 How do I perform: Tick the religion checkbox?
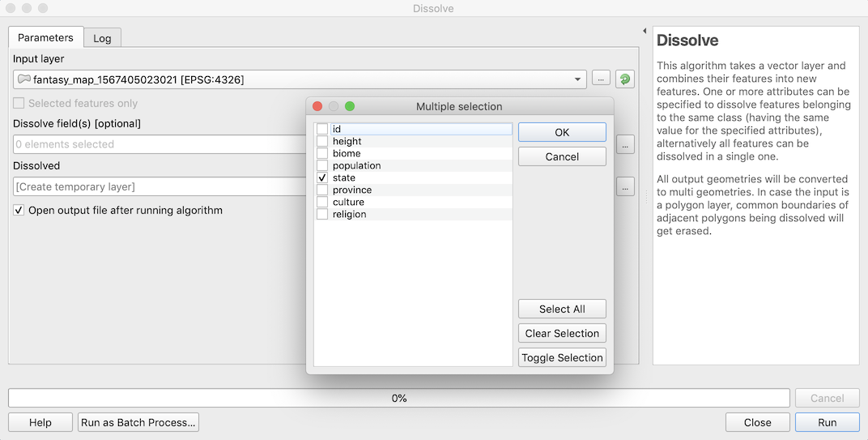[322, 214]
